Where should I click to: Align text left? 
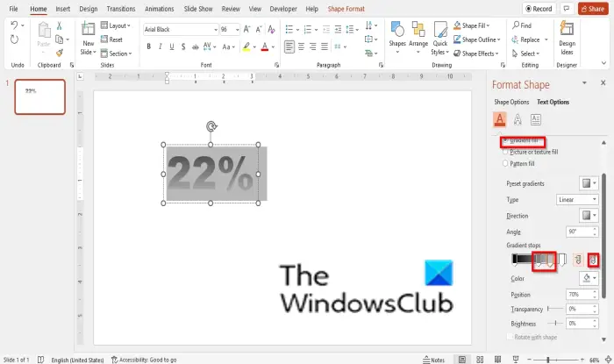tap(289, 47)
